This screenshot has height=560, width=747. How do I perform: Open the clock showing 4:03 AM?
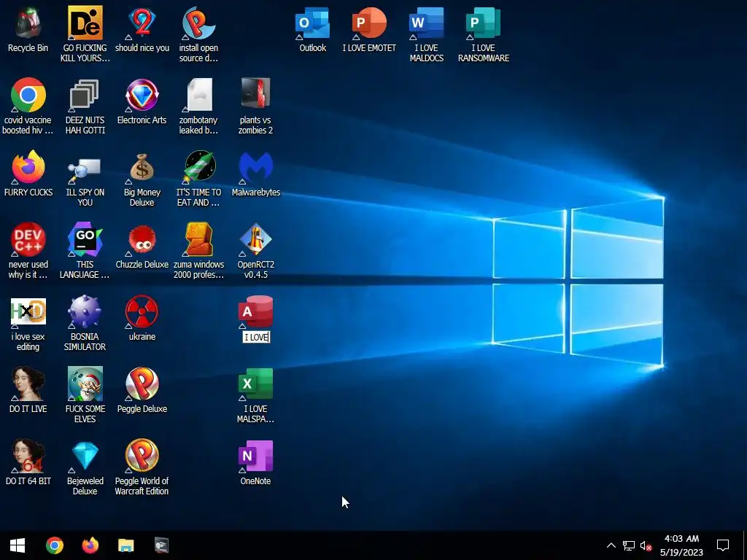681,545
